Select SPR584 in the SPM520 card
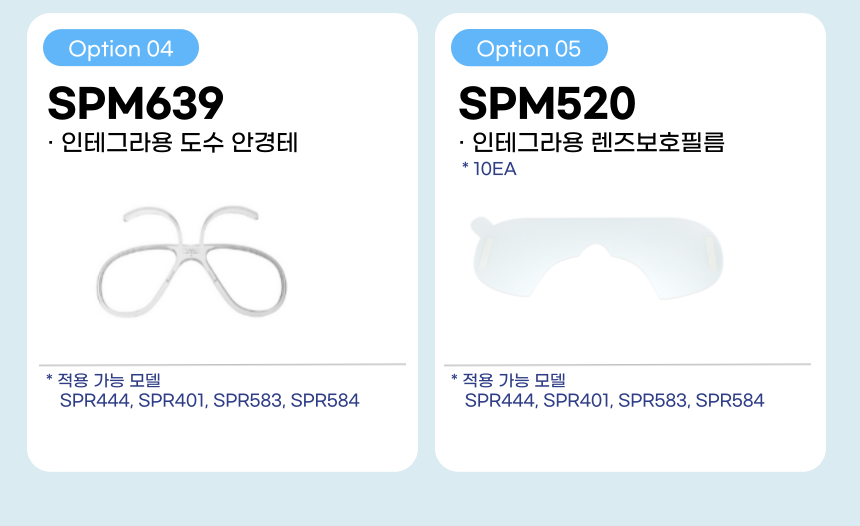860x526 pixels. tap(729, 401)
